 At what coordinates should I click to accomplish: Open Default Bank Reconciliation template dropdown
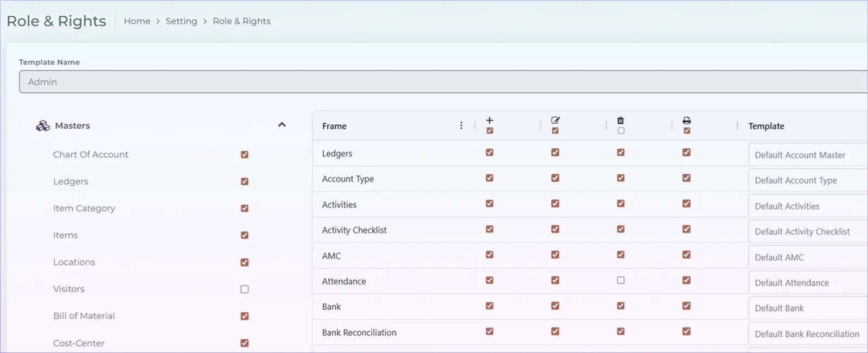(x=808, y=333)
